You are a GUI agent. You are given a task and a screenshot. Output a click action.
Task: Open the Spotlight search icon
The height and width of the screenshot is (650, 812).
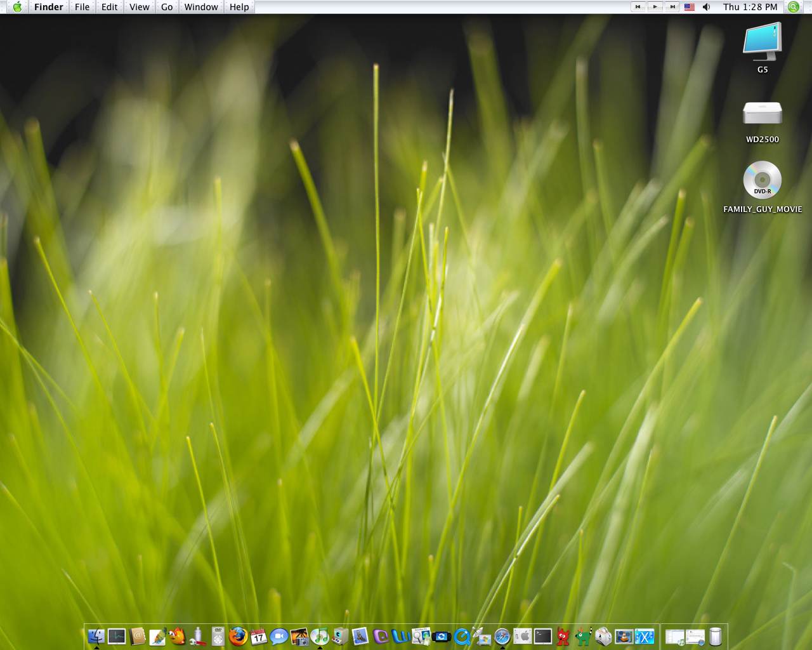pyautogui.click(x=793, y=7)
